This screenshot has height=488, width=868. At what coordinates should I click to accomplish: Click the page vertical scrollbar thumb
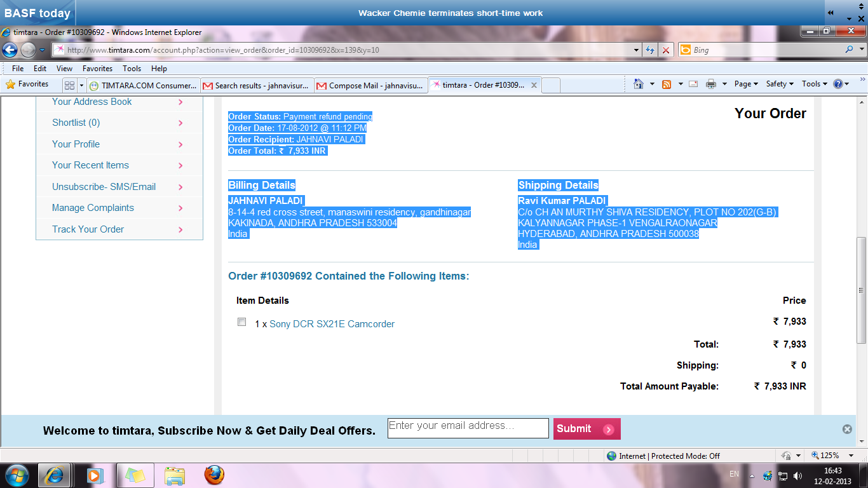(x=862, y=290)
